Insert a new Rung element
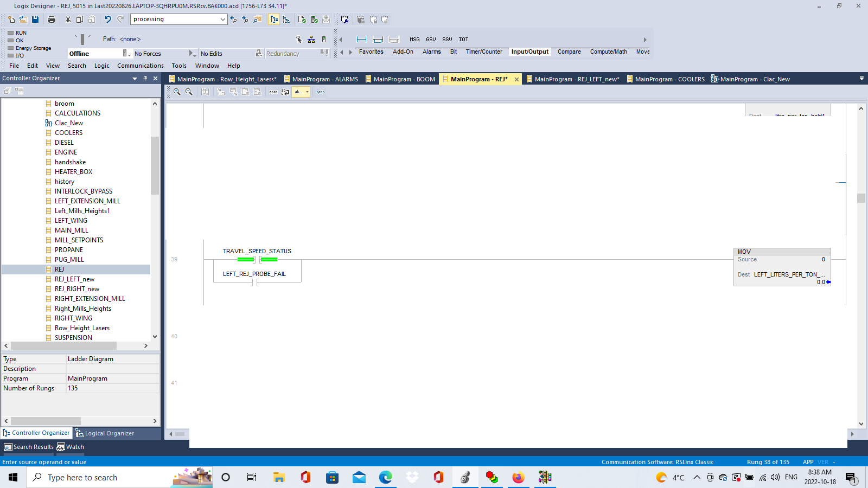The image size is (868, 488). pos(361,39)
